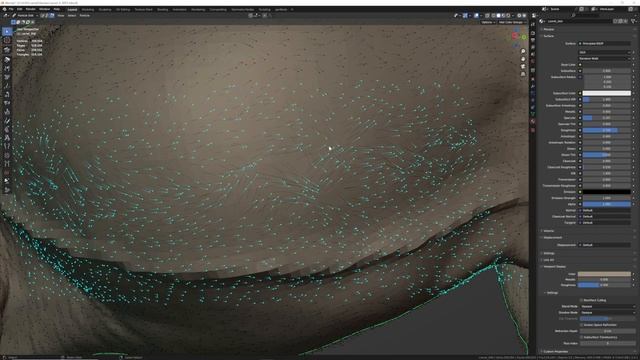This screenshot has height=360, width=640.
Task: Open the GGX distribution dropdown
Action: [604, 52]
